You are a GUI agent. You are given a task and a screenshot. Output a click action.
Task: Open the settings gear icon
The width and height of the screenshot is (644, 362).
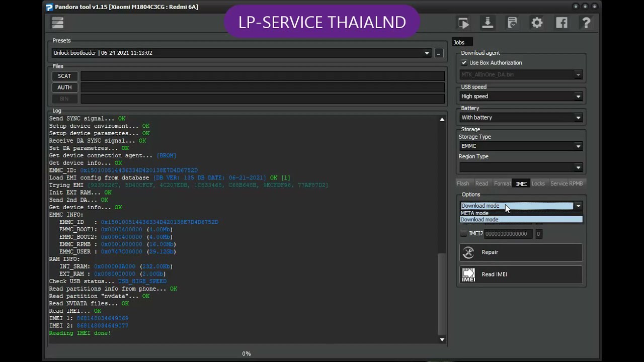click(x=537, y=23)
